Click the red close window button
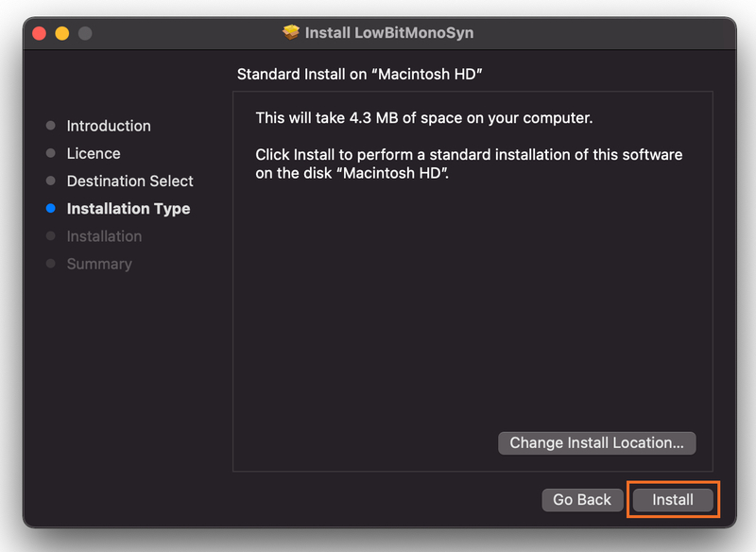The height and width of the screenshot is (552, 756). coord(40,33)
